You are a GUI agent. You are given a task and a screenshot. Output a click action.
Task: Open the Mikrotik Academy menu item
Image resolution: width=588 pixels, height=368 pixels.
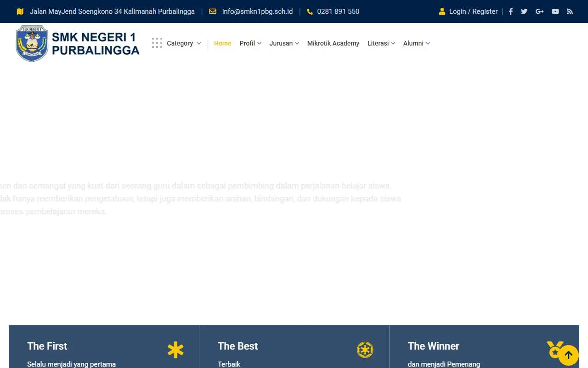[333, 43]
